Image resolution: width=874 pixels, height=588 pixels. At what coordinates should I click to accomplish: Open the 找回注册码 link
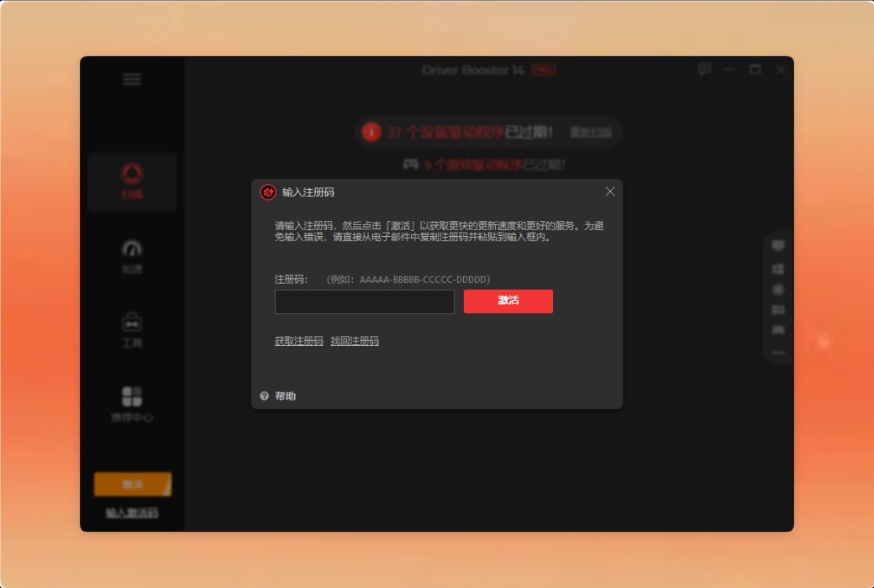(x=355, y=340)
